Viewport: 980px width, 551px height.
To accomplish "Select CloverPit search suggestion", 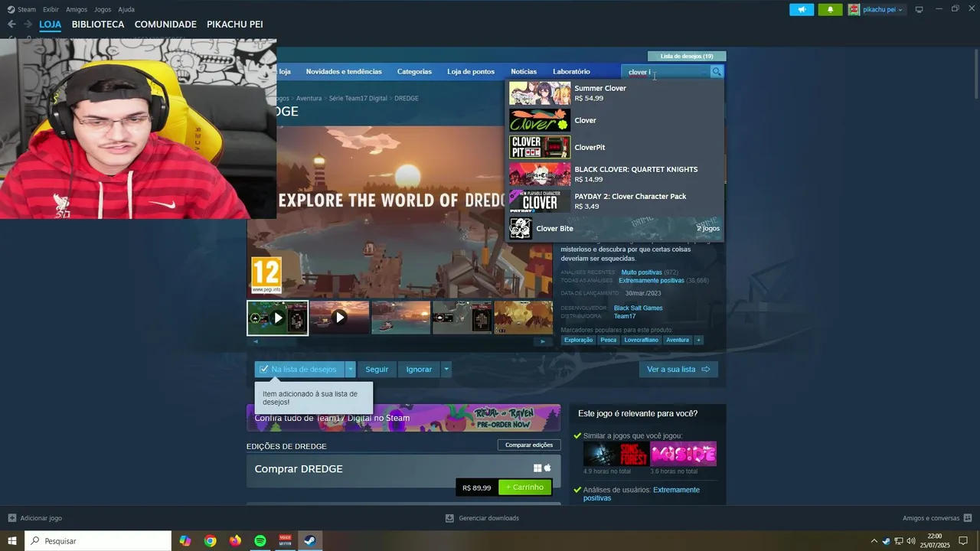I will [615, 147].
